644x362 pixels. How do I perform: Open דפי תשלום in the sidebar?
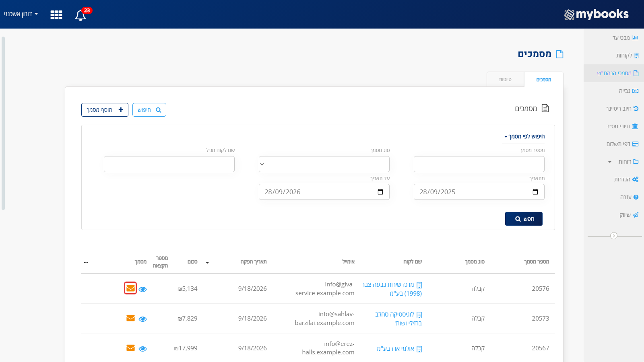pyautogui.click(x=622, y=144)
